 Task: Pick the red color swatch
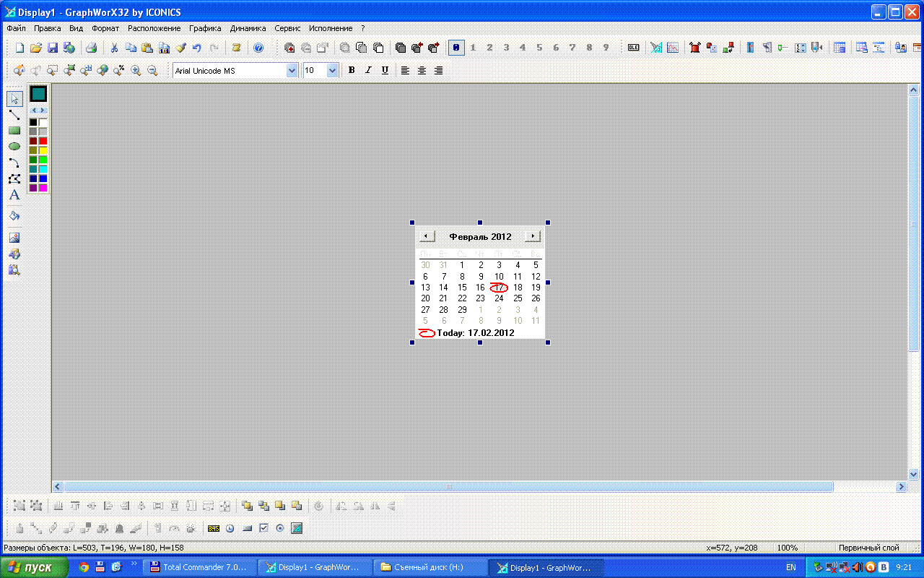[x=43, y=141]
